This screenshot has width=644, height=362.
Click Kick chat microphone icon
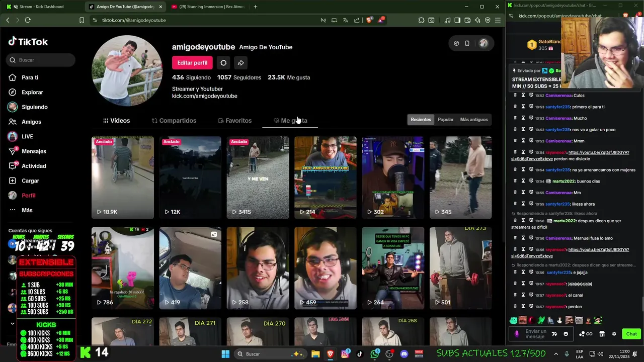[516, 334]
